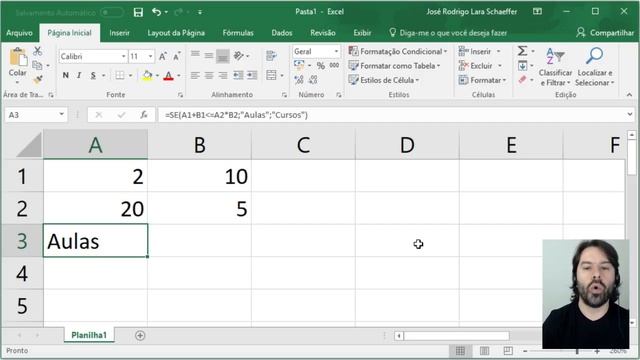Screen dimensions: 640x360
Task: Click the Format Painter brush icon
Action: [x=38, y=79]
